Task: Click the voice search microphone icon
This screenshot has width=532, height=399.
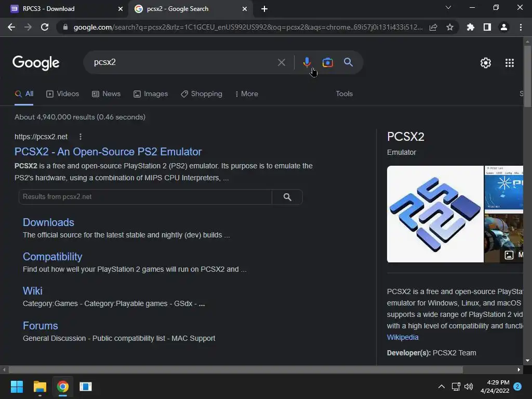Action: pos(307,62)
